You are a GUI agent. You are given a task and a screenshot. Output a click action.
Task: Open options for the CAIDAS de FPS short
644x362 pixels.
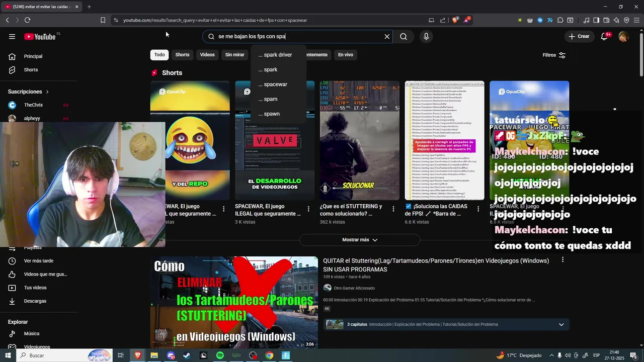click(x=478, y=209)
